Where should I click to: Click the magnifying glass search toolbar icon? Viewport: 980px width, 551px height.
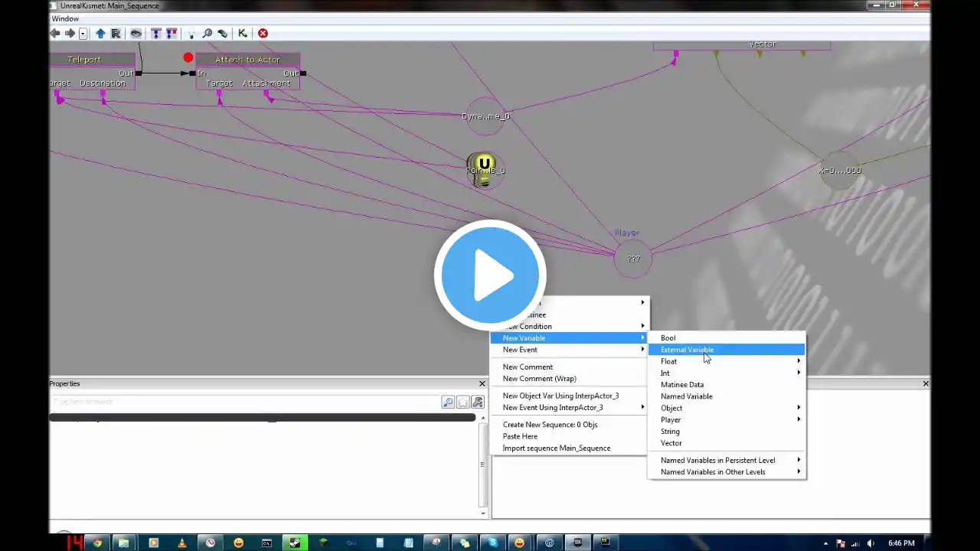207,34
